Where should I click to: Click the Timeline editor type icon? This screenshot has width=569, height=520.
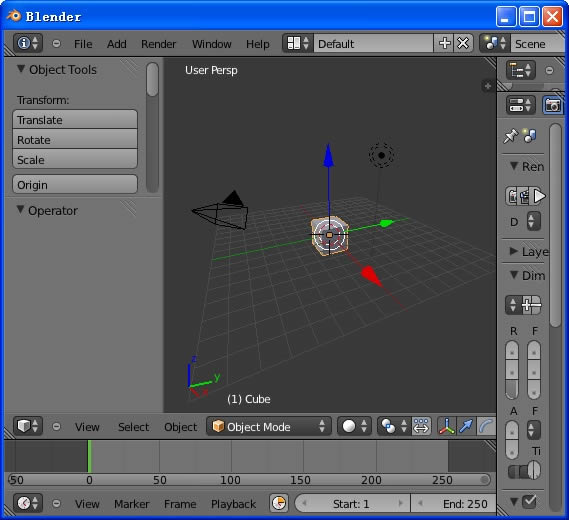pos(28,503)
